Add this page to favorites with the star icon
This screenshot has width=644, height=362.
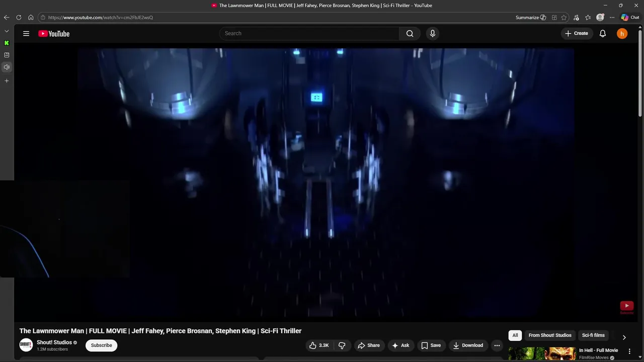(x=564, y=17)
